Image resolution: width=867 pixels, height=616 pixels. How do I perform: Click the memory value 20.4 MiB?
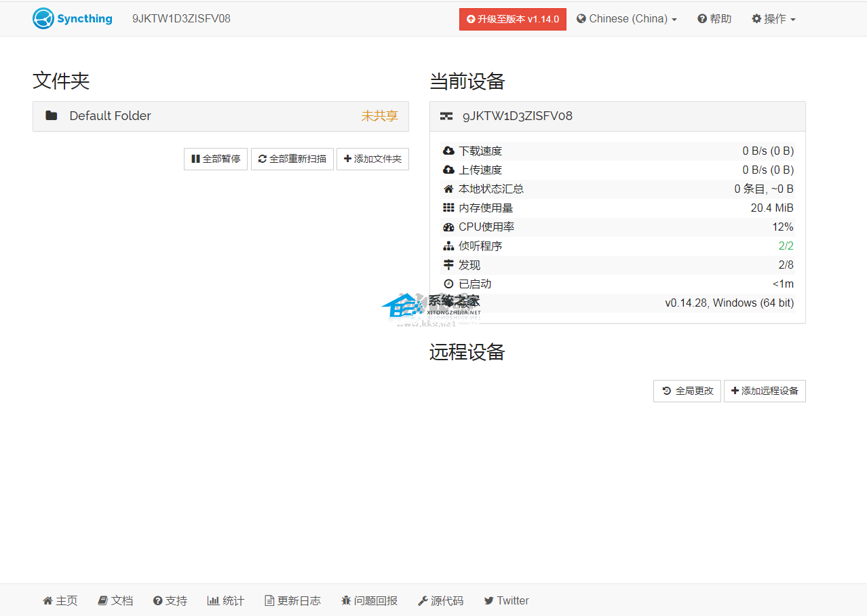coord(772,208)
